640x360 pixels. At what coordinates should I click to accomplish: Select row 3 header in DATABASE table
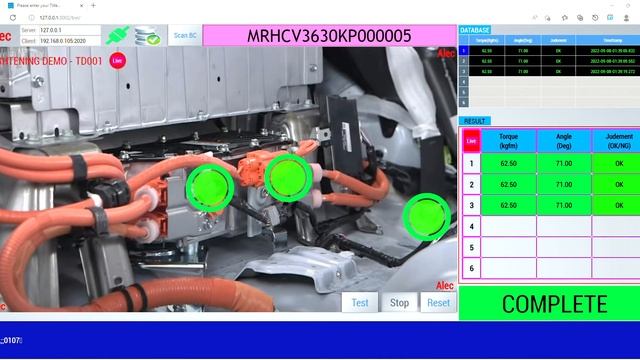(x=464, y=71)
